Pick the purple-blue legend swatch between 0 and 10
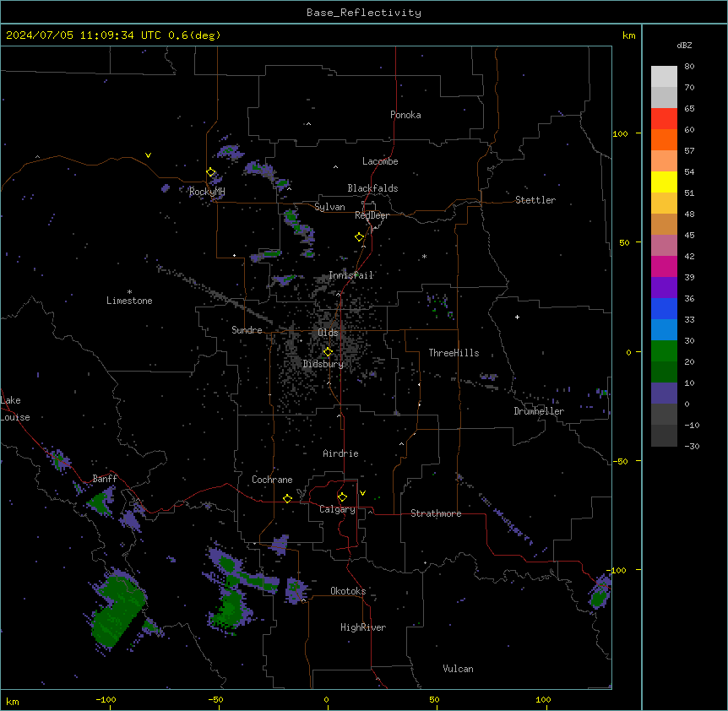The height and width of the screenshot is (711, 728). coord(664,393)
